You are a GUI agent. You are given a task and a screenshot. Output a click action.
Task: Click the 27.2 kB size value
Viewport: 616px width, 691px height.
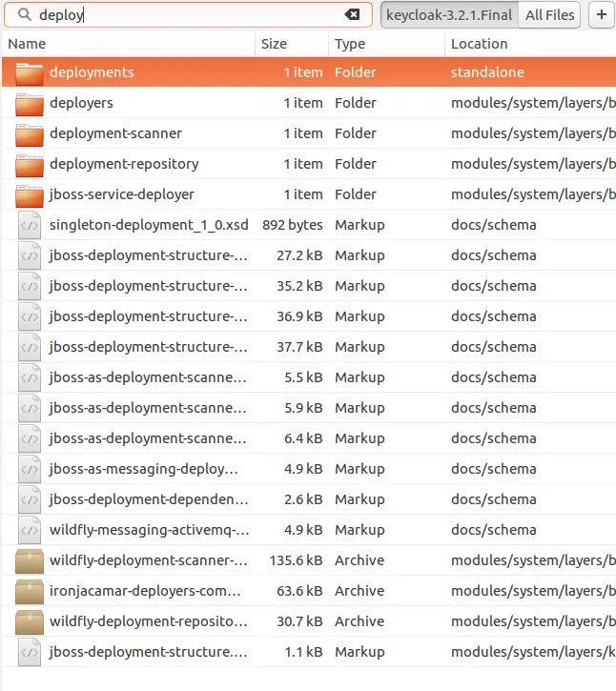tap(299, 255)
